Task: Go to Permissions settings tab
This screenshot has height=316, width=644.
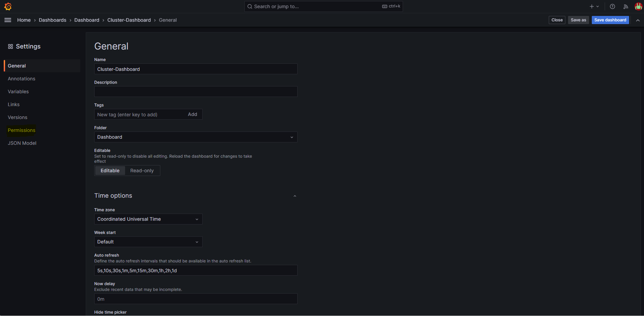Action: pos(21,130)
